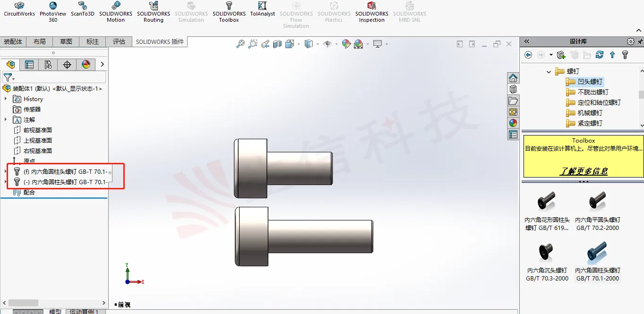This screenshot has width=644, height=314.
Task: Open TolAnalyst add-in
Action: (x=263, y=6)
